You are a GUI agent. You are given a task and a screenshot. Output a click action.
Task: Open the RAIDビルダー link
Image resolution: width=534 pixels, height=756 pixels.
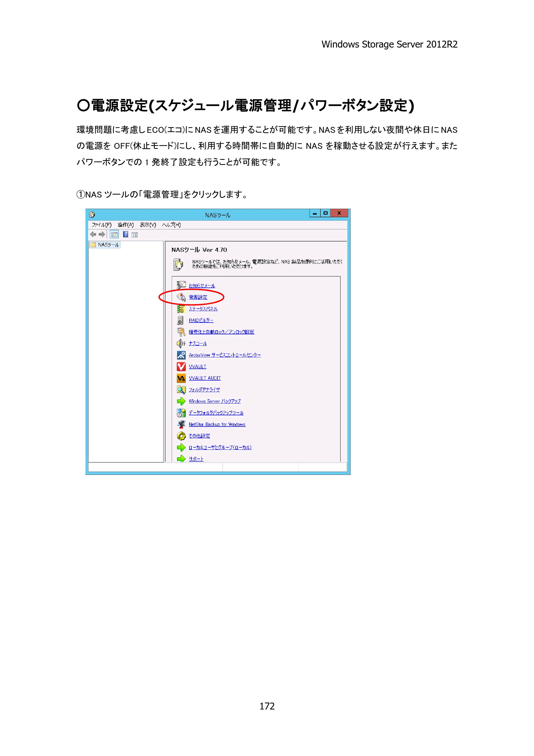click(201, 320)
